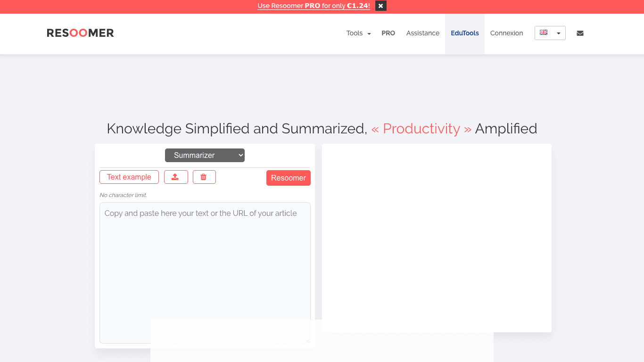Open the Resoomer PRO offer link
The image size is (644, 362).
click(314, 6)
